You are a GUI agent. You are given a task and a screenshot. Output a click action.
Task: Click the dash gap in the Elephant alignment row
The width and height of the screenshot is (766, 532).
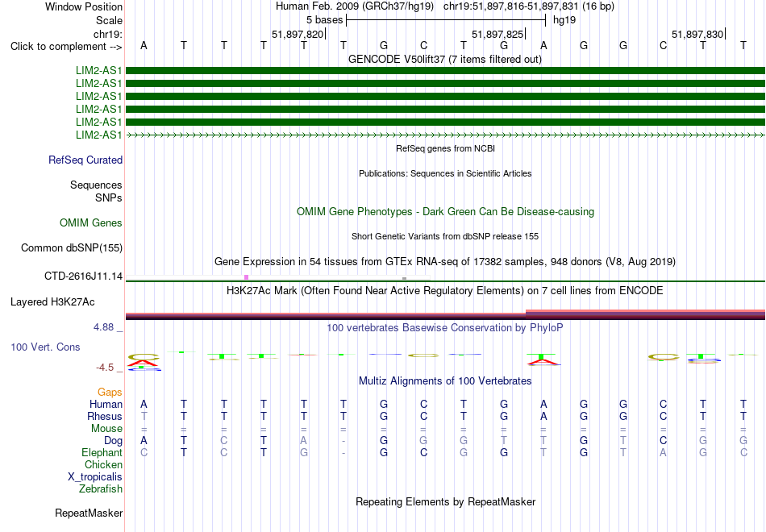[343, 453]
